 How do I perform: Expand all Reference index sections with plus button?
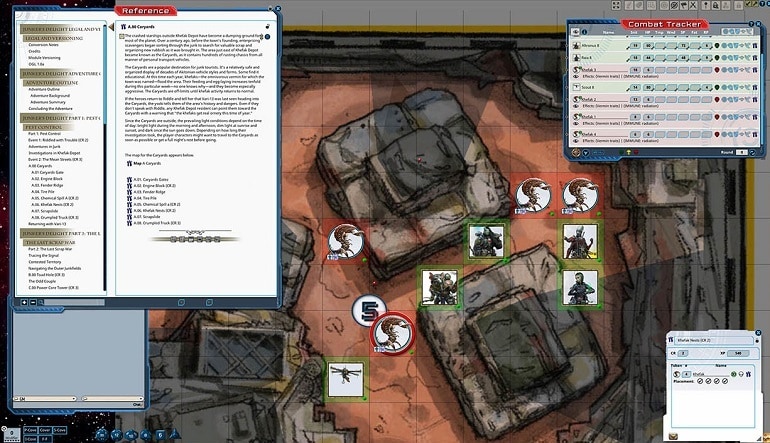24,303
